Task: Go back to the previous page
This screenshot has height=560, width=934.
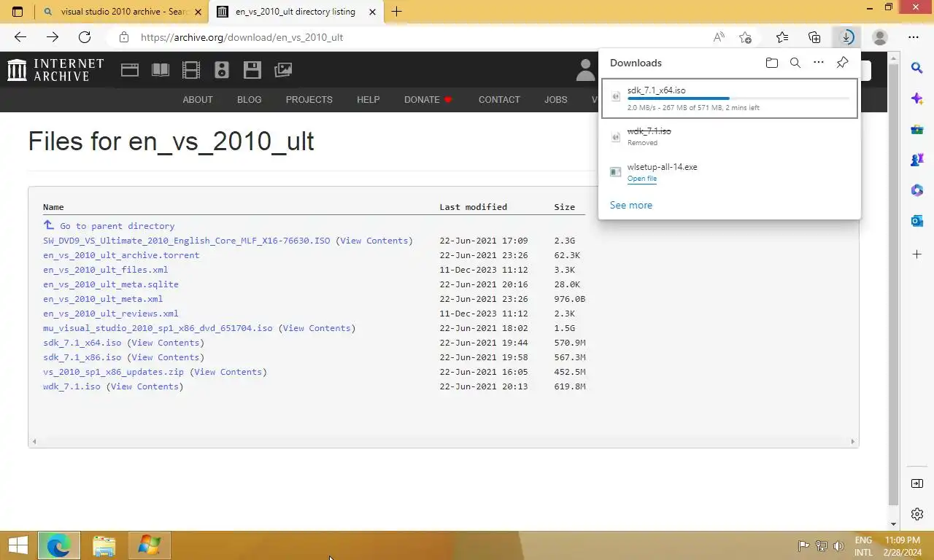Action: (20, 37)
